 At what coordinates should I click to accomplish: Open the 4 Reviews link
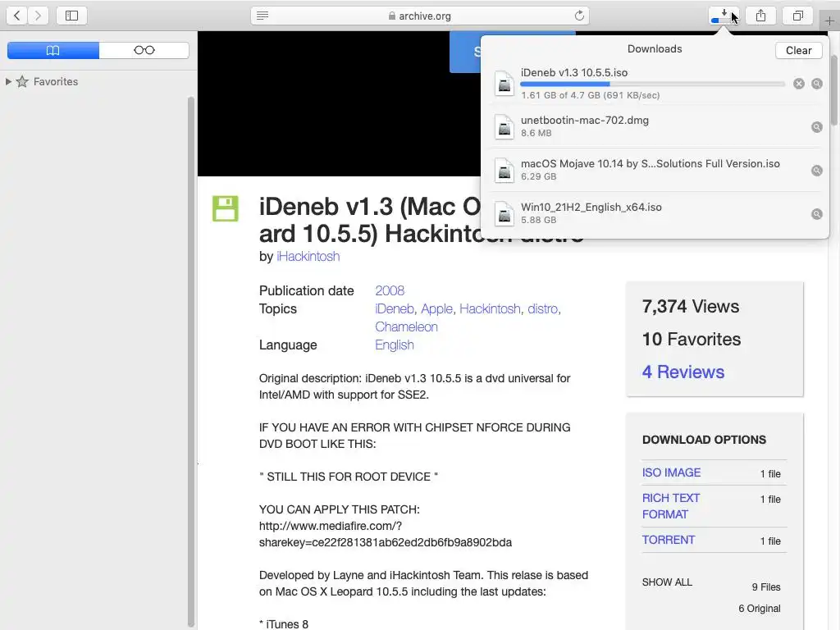click(x=683, y=372)
